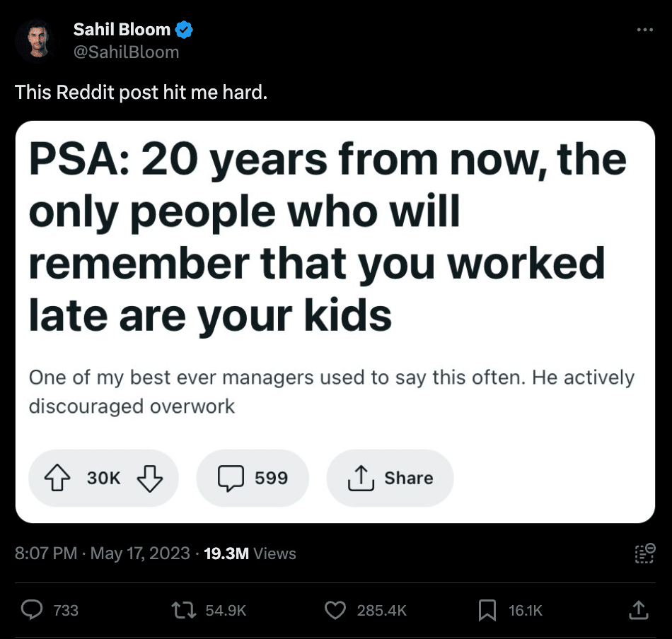Open the embedded Reddit post image
This screenshot has width=672, height=639.
click(x=335, y=322)
